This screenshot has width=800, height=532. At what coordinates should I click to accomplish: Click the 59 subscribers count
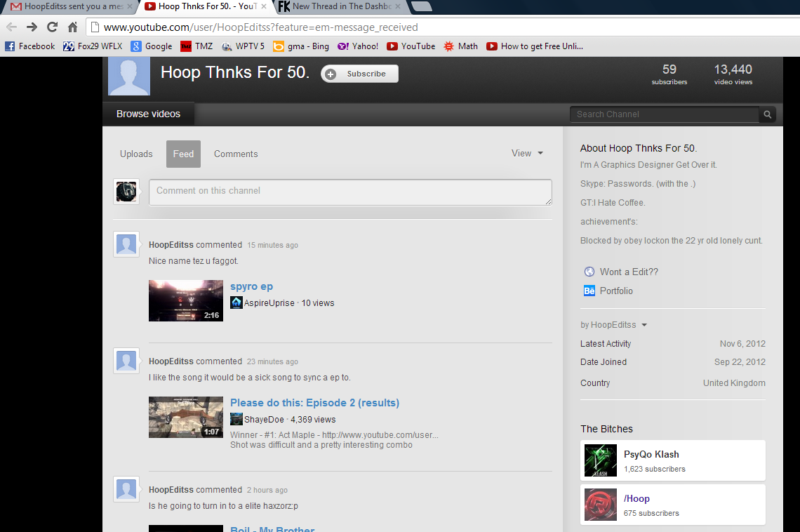point(669,74)
